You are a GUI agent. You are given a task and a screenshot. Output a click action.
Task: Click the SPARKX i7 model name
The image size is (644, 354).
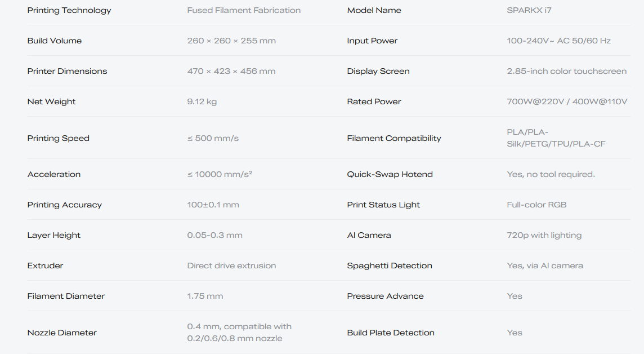click(529, 10)
